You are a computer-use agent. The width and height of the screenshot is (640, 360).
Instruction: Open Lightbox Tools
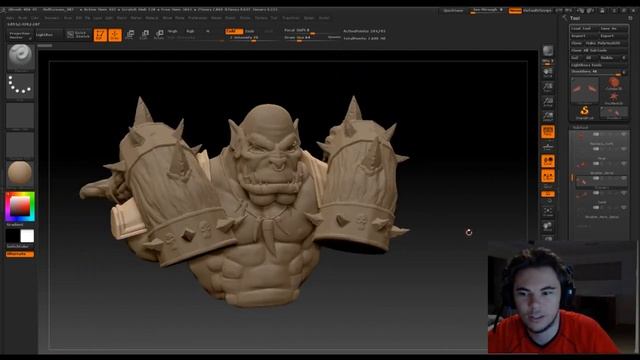(x=599, y=65)
